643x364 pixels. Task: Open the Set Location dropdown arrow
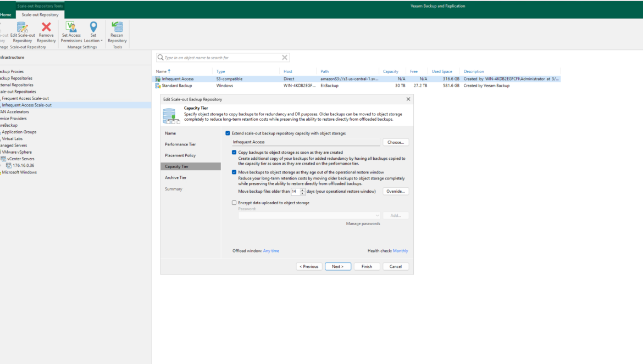[102, 41]
